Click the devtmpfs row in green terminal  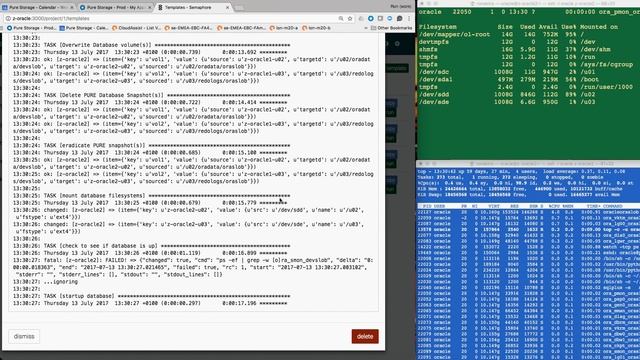point(507,42)
